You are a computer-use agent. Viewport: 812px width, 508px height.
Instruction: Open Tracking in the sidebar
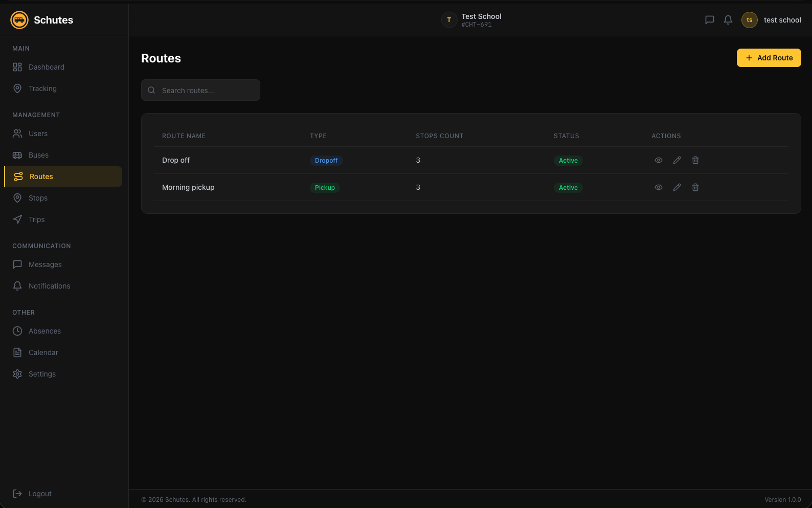tap(63, 89)
